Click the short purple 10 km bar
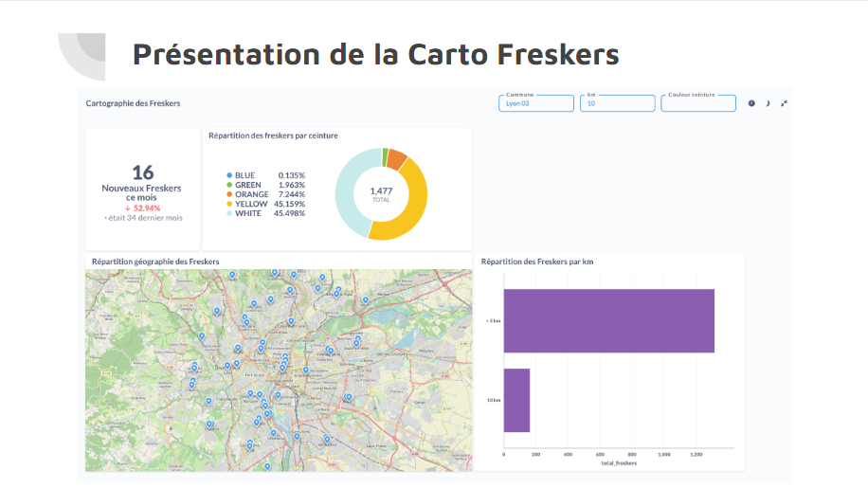 click(x=516, y=400)
